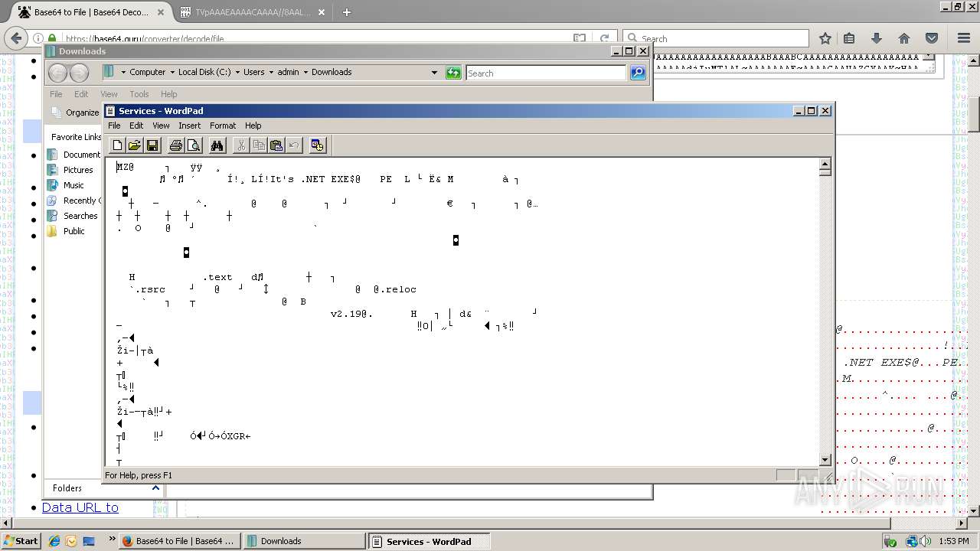Open Pictures in Favorite Links

[70, 170]
